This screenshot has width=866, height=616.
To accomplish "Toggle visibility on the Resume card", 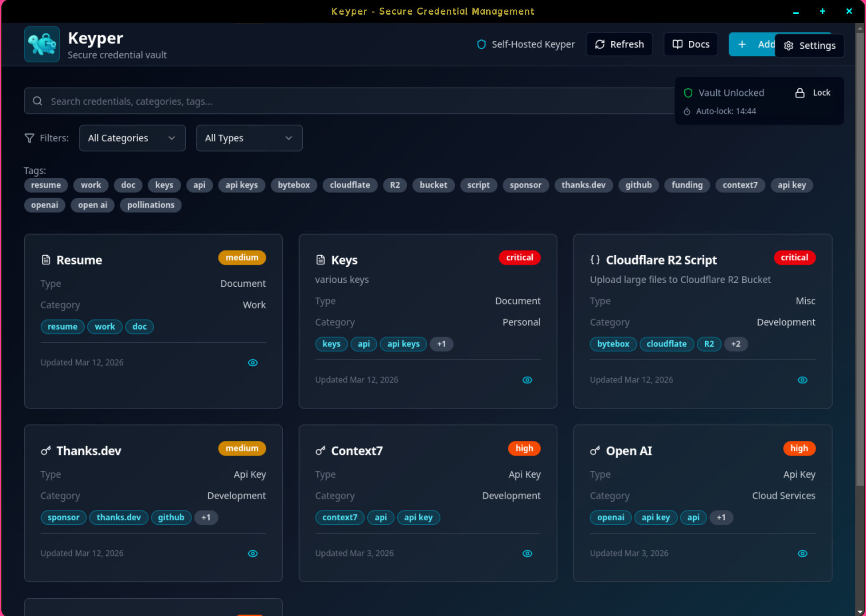I will click(253, 363).
